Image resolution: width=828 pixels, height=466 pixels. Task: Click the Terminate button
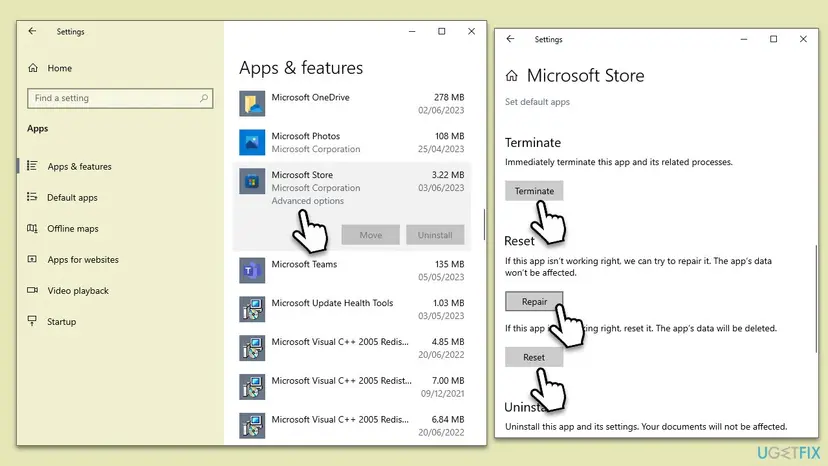click(534, 191)
